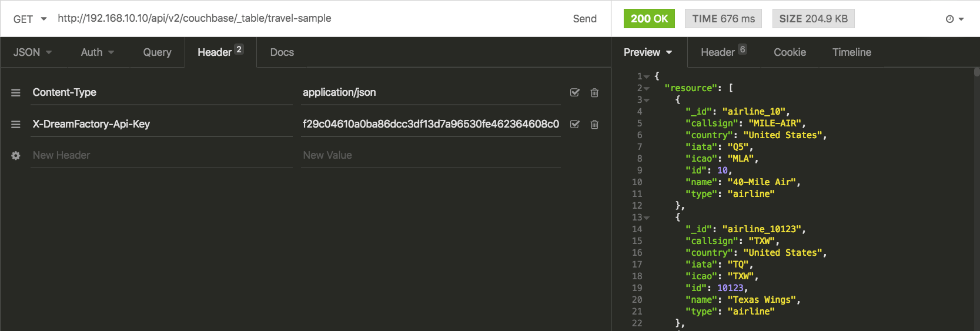Delete the Content-Type header
This screenshot has height=331, width=980.
tap(594, 93)
